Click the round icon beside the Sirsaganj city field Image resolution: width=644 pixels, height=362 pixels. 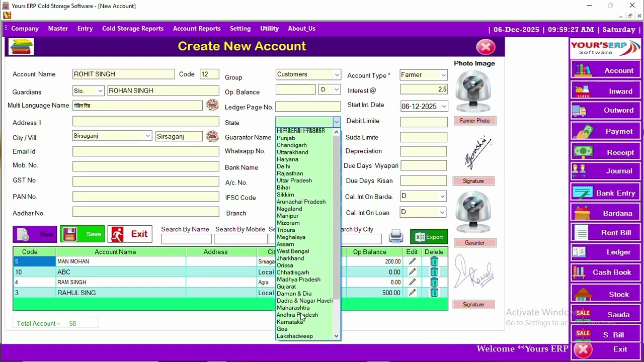[212, 136]
